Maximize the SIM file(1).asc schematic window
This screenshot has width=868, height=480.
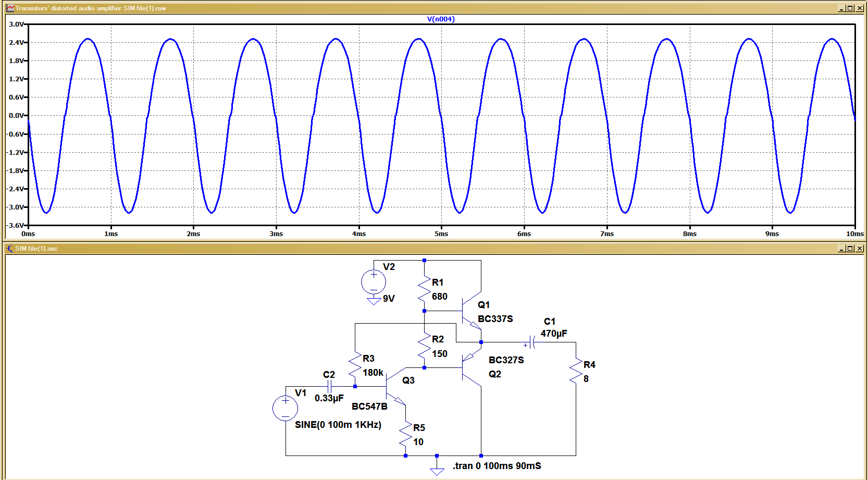click(850, 249)
